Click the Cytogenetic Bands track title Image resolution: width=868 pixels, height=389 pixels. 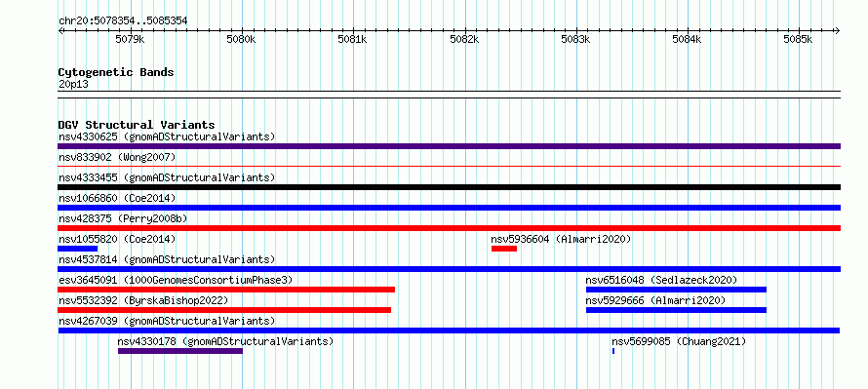pos(116,72)
